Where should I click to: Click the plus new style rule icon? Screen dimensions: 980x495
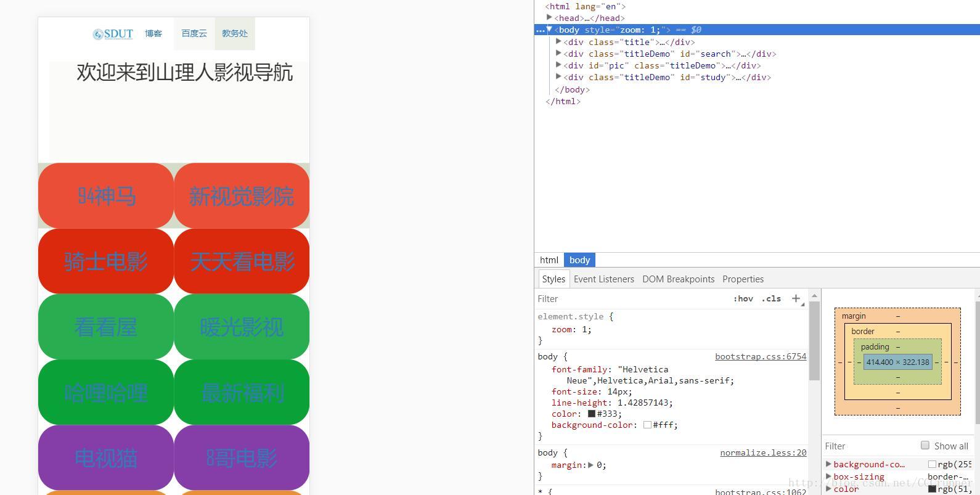(796, 299)
